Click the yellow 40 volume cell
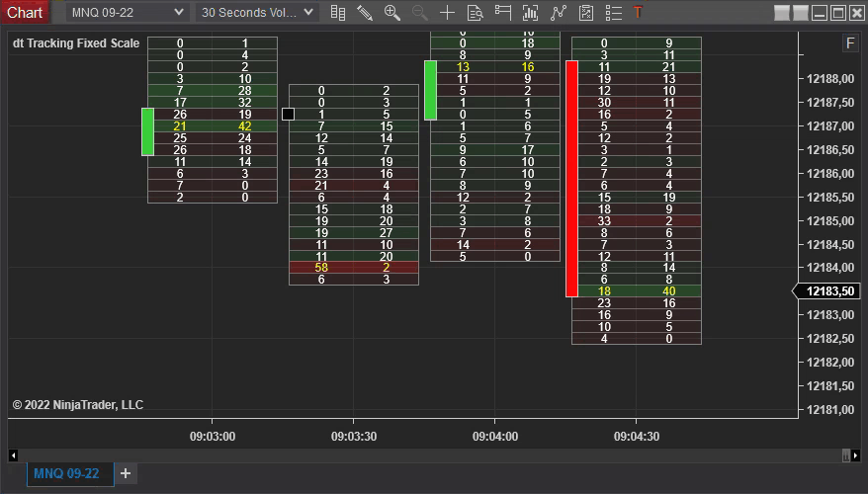The height and width of the screenshot is (494, 868). [x=668, y=291]
